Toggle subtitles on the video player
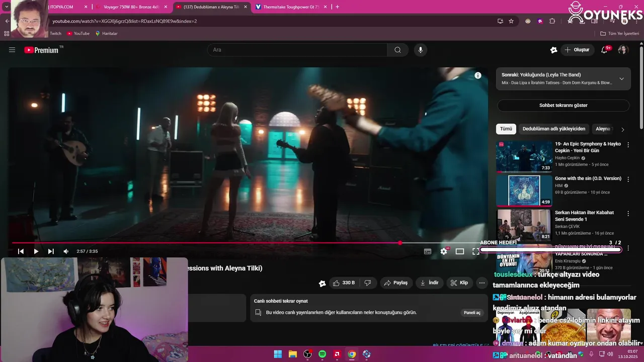 click(x=428, y=251)
